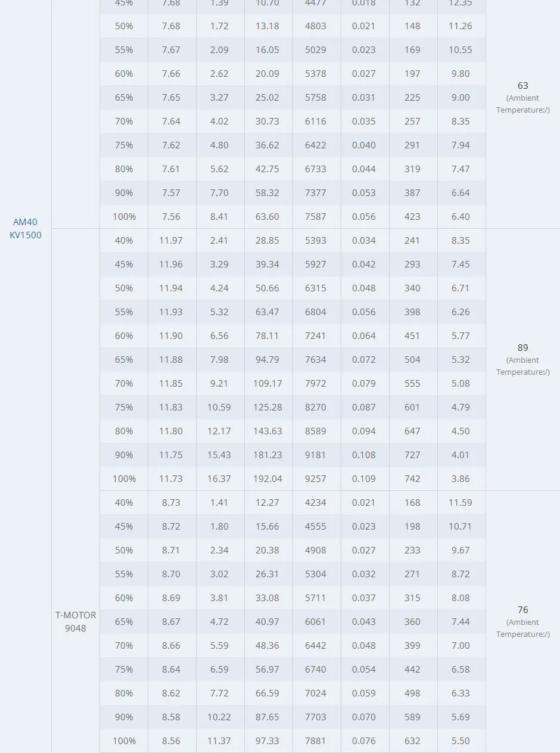Select the 97.33 power value cell

point(267,741)
